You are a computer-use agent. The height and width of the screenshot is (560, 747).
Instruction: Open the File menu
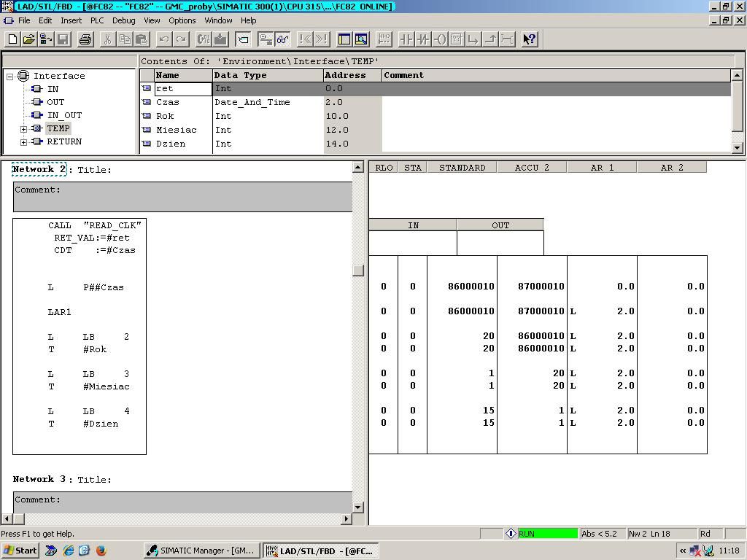(x=24, y=20)
